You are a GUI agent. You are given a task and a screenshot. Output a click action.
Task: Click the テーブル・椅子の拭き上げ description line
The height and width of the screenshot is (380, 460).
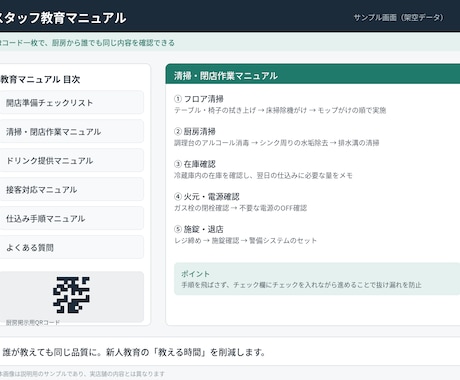tap(280, 110)
